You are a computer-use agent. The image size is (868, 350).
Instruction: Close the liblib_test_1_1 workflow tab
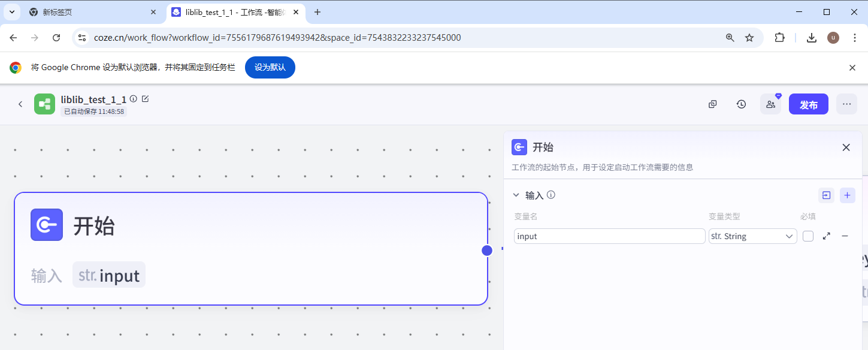click(296, 12)
